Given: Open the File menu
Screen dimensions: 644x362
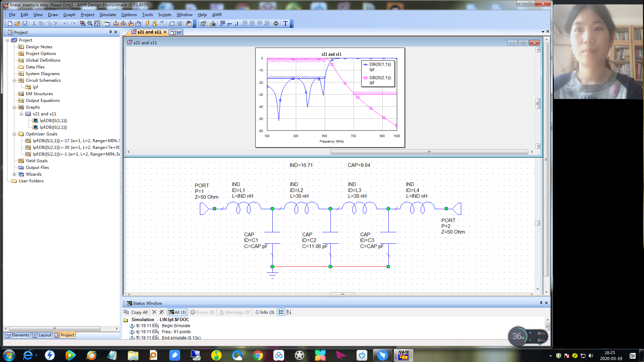Looking at the screenshot, I should [x=12, y=14].
